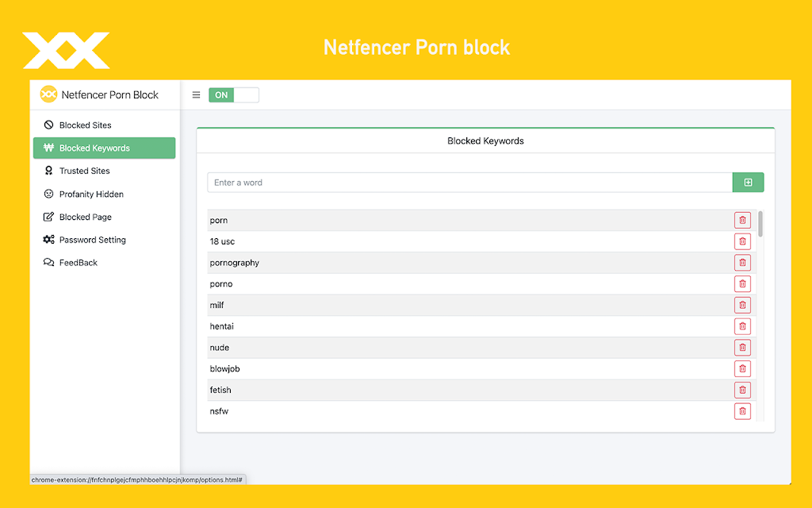Go to Trusted Sites
The width and height of the screenshot is (812, 508).
[104, 171]
